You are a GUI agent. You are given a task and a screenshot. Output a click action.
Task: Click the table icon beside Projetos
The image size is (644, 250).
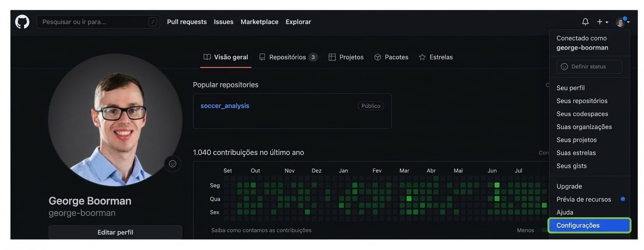click(x=332, y=57)
